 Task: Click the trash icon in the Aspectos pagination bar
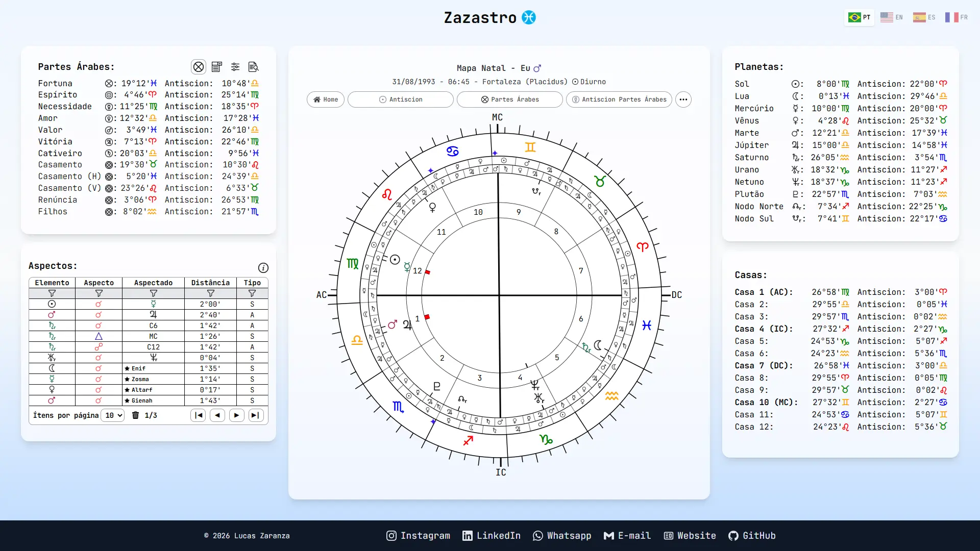136,415
